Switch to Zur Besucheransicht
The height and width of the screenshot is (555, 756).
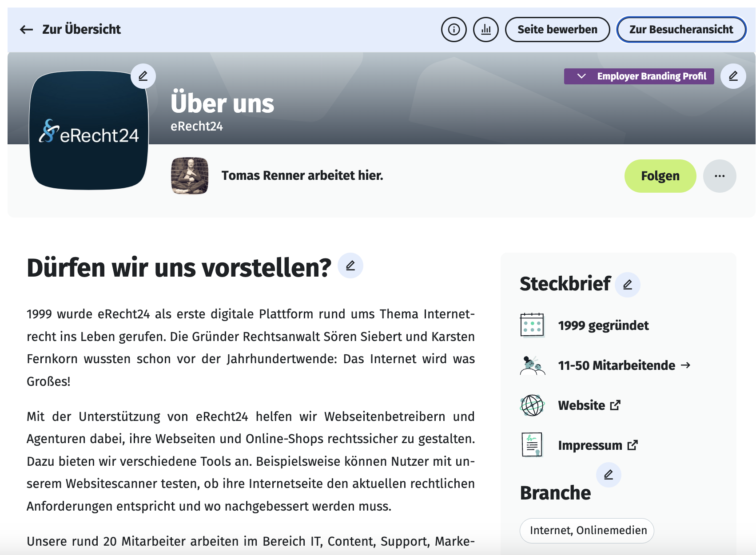pyautogui.click(x=681, y=30)
